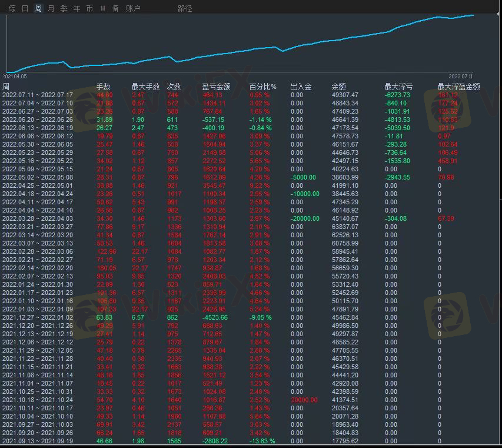Click the 百分比% column header
502x448 pixels.
click(262, 87)
